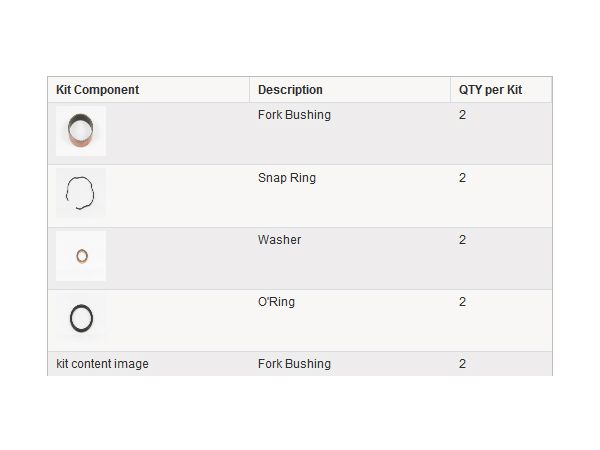This screenshot has height=450, width=600.
Task: Click the kit content image placeholder text
Action: click(x=102, y=364)
